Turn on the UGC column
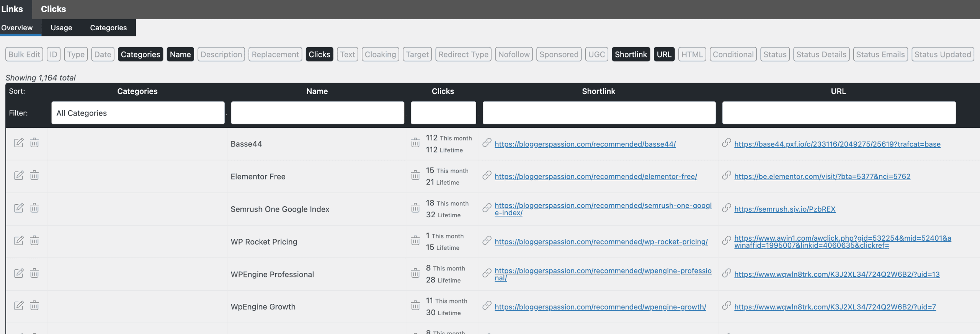 click(596, 54)
